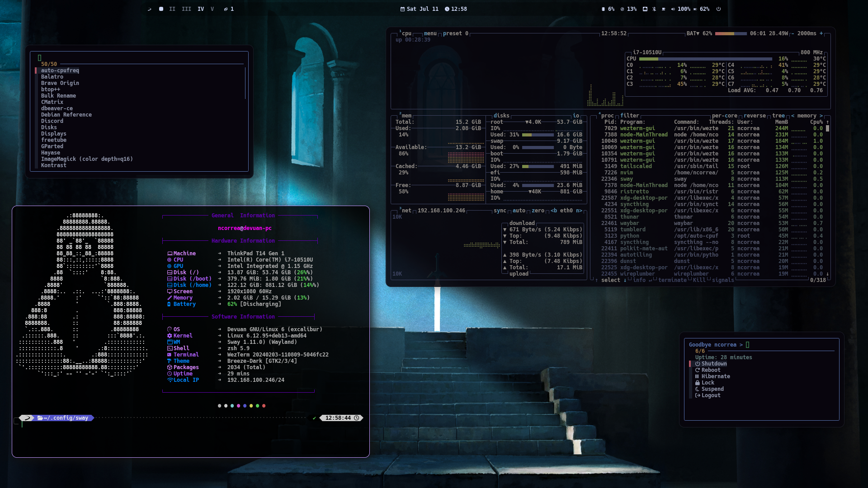
Task: Click the calendar icon beside Sat Jul 11
Action: click(402, 9)
